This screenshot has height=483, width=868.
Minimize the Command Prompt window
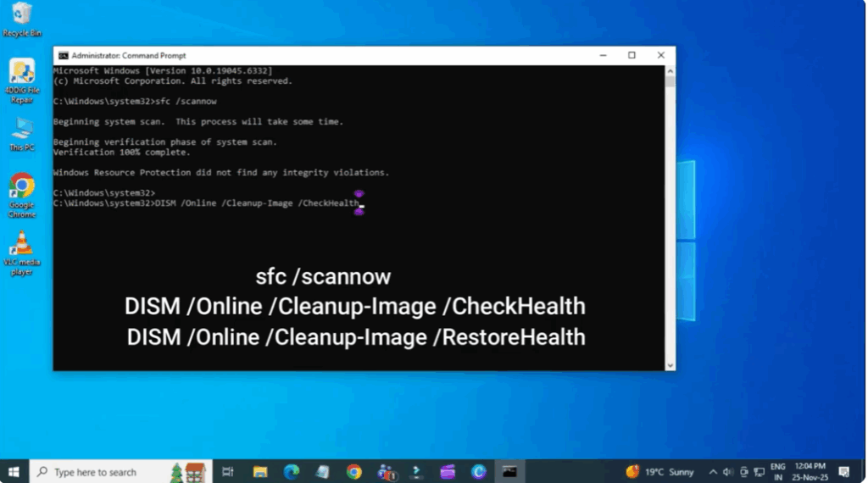click(603, 55)
